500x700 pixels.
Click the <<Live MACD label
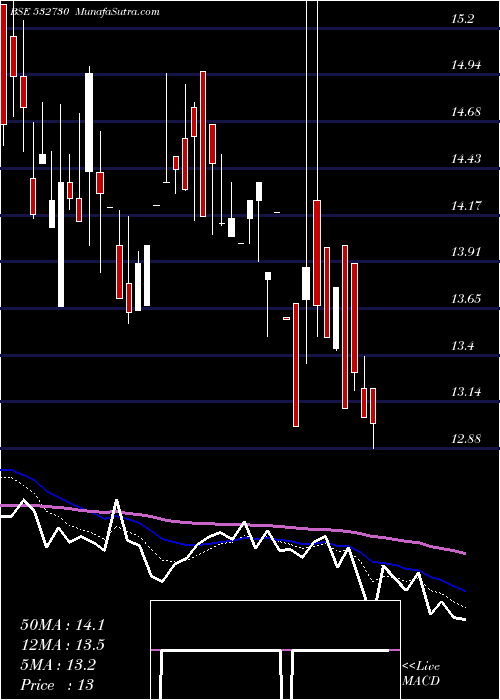click(421, 674)
